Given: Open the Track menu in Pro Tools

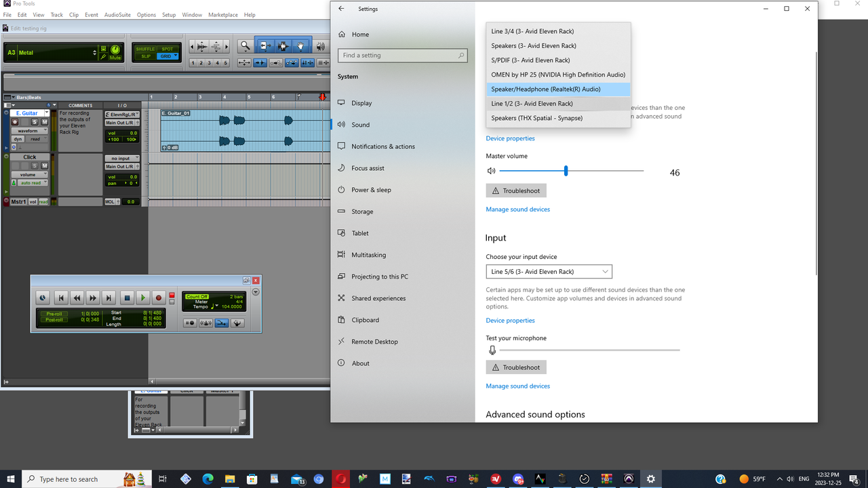Looking at the screenshot, I should tap(57, 14).
